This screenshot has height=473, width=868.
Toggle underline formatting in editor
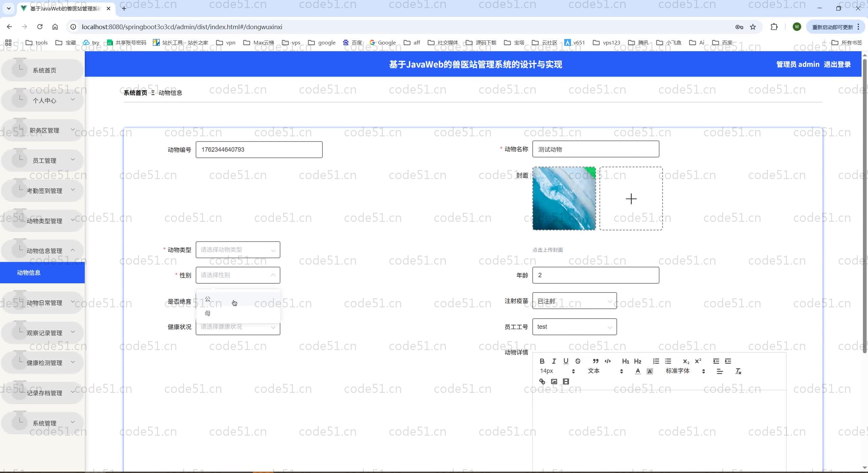[566, 361]
